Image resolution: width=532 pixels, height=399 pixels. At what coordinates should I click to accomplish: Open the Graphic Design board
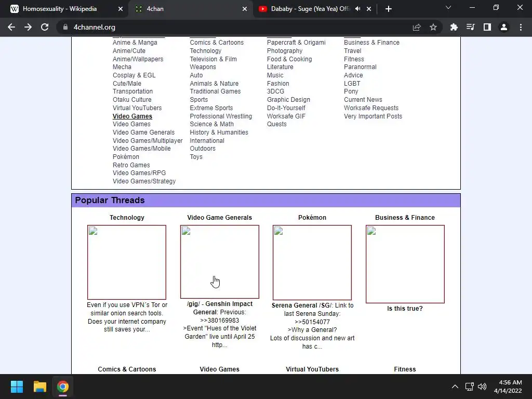288,99
